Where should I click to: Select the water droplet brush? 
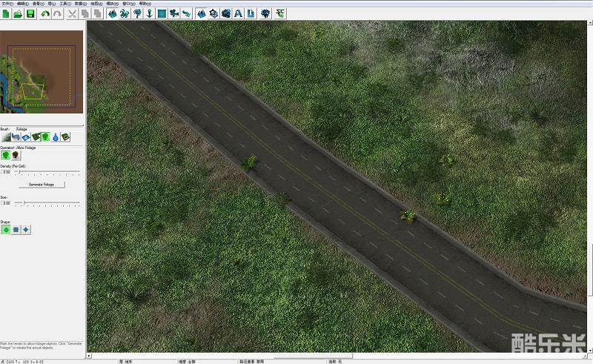(56, 137)
